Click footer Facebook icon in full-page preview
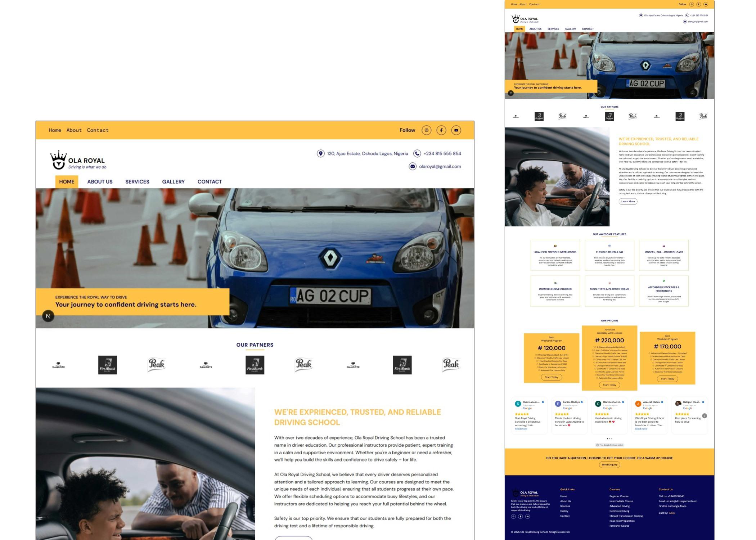The width and height of the screenshot is (756, 540). coord(521,516)
